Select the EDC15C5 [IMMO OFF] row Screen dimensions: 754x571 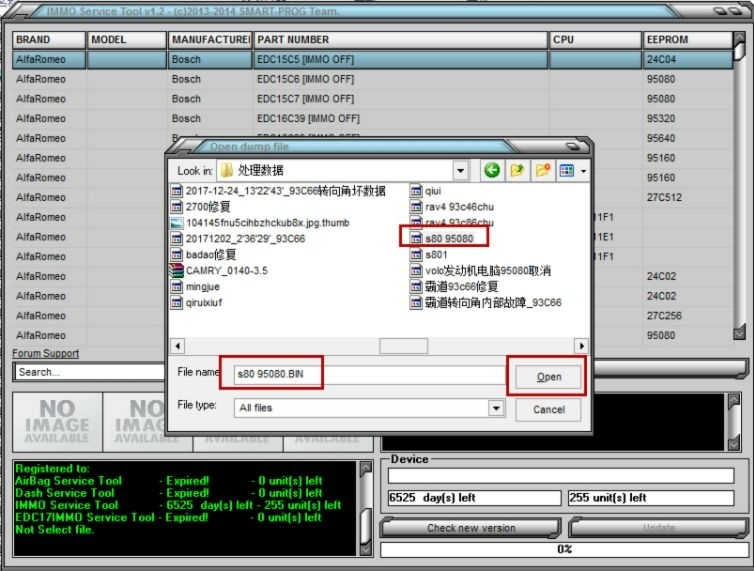pyautogui.click(x=373, y=60)
